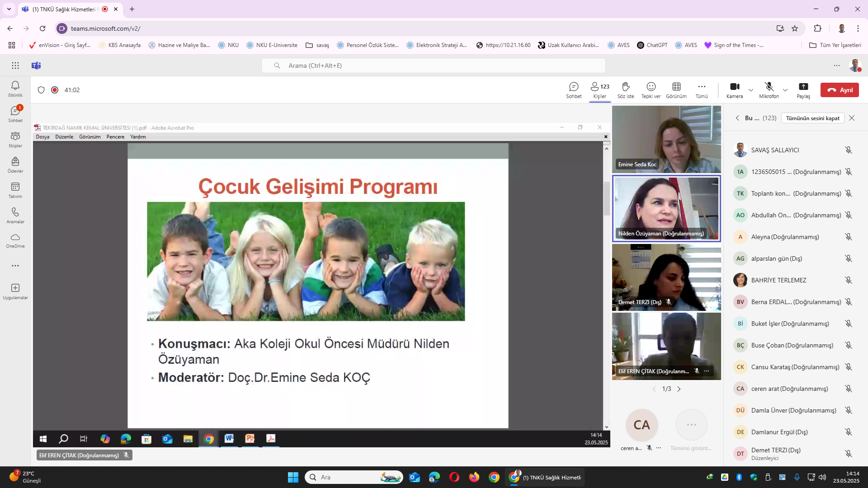Image resolution: width=868 pixels, height=488 pixels.
Task: Open meeting Sohbet chat bubble in toolbar
Action: [x=574, y=90]
